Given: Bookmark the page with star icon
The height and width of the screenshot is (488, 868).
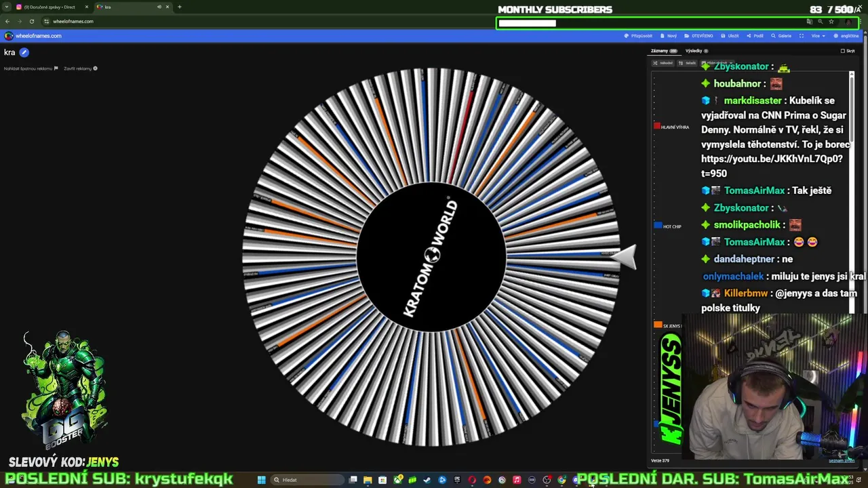Looking at the screenshot, I should (x=831, y=22).
